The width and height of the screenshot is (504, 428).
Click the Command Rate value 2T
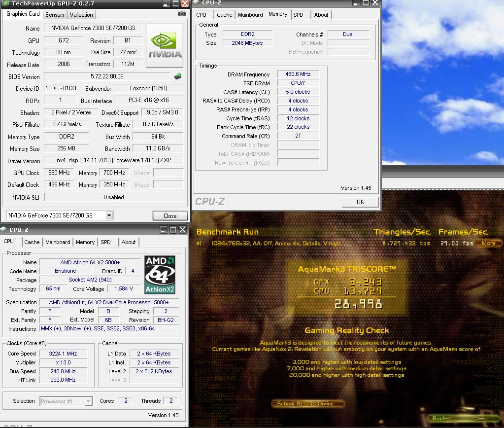pyautogui.click(x=298, y=136)
